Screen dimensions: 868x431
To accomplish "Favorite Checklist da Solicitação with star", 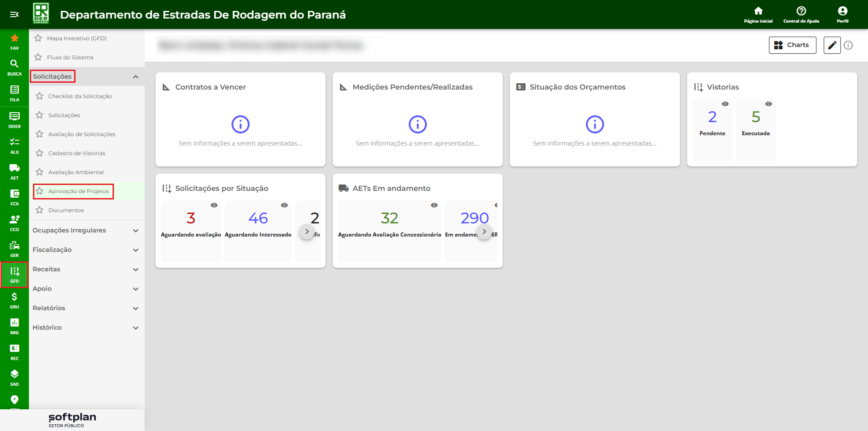I will [40, 96].
